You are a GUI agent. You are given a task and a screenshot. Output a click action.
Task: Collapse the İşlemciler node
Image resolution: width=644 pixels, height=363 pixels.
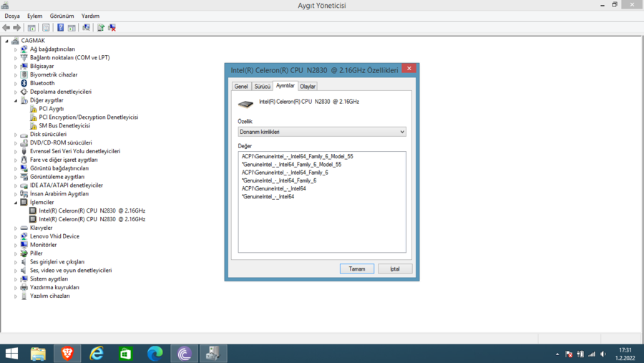(16, 202)
